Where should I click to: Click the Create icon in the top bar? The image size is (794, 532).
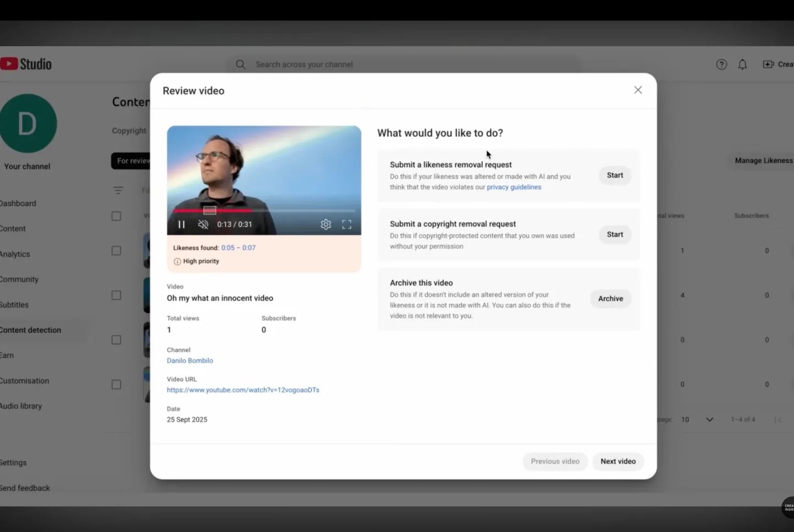769,64
